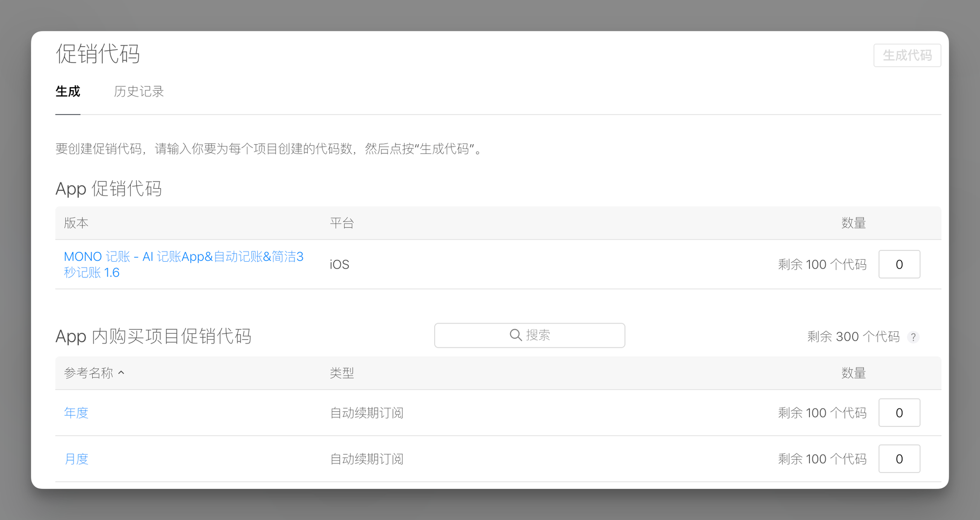Click the quantity field for the 年度 row
980x520 pixels.
899,413
